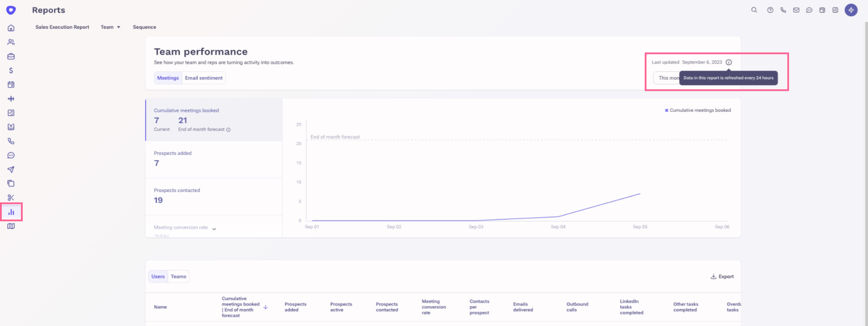Click the info icon beside Last updated date
Screen dimensions: 868x326
[x=729, y=62]
